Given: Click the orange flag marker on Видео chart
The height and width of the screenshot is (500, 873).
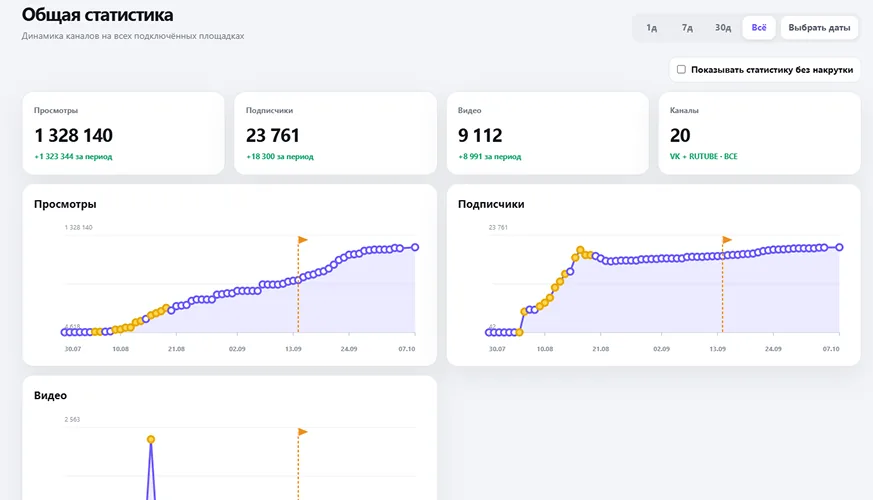Looking at the screenshot, I should click(x=302, y=432).
